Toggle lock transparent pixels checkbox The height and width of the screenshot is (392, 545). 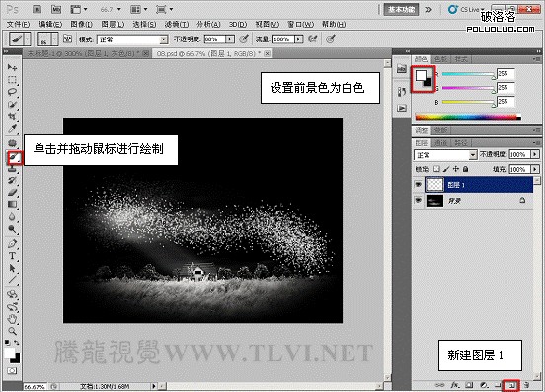coord(436,169)
